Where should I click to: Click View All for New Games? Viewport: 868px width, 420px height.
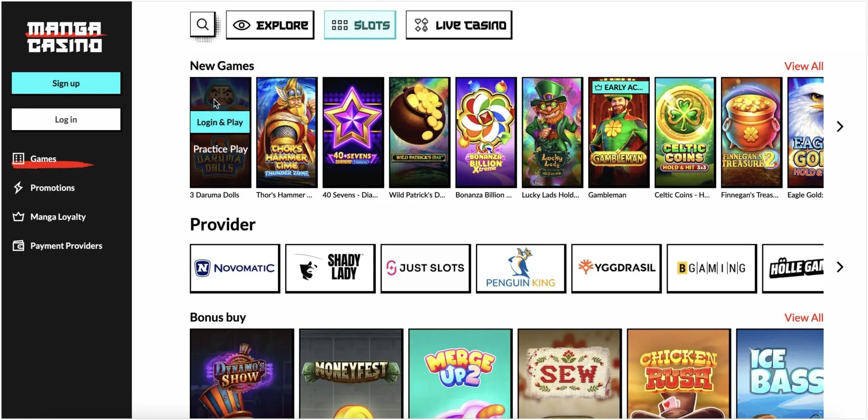[x=804, y=66]
